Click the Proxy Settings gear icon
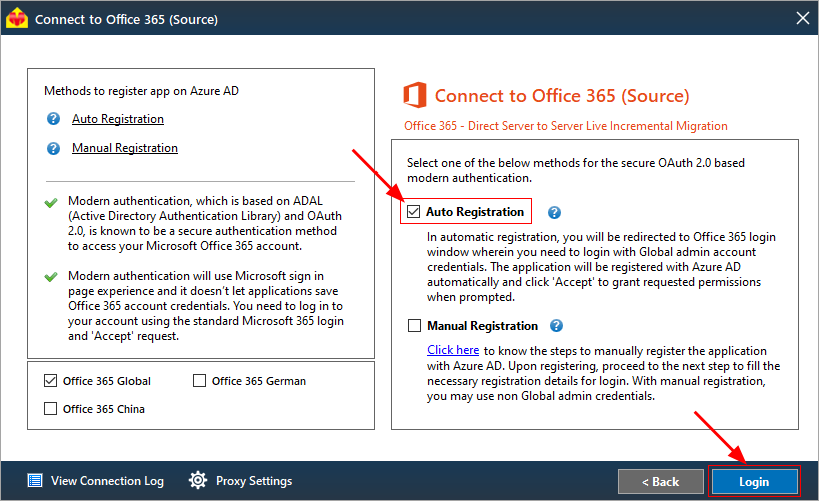The width and height of the screenshot is (819, 501). (198, 480)
